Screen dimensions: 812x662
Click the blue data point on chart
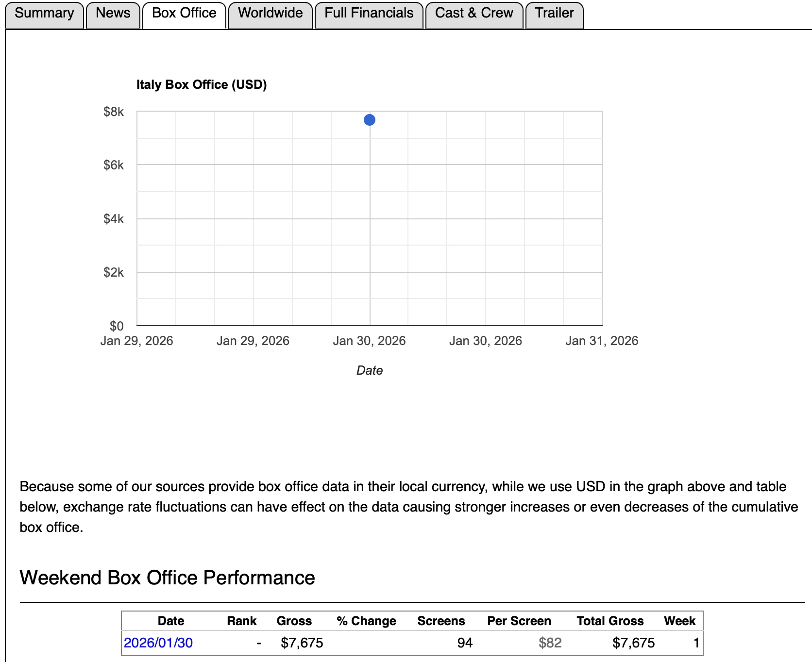click(370, 120)
